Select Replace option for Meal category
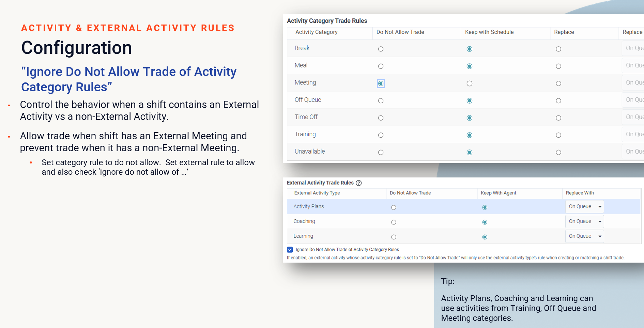The image size is (644, 328). click(x=558, y=66)
